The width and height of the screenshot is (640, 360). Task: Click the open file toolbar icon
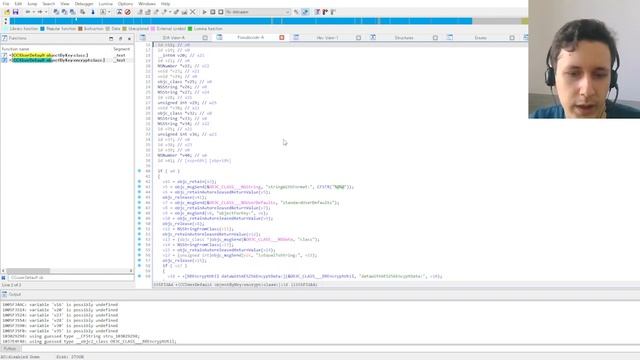7,12
